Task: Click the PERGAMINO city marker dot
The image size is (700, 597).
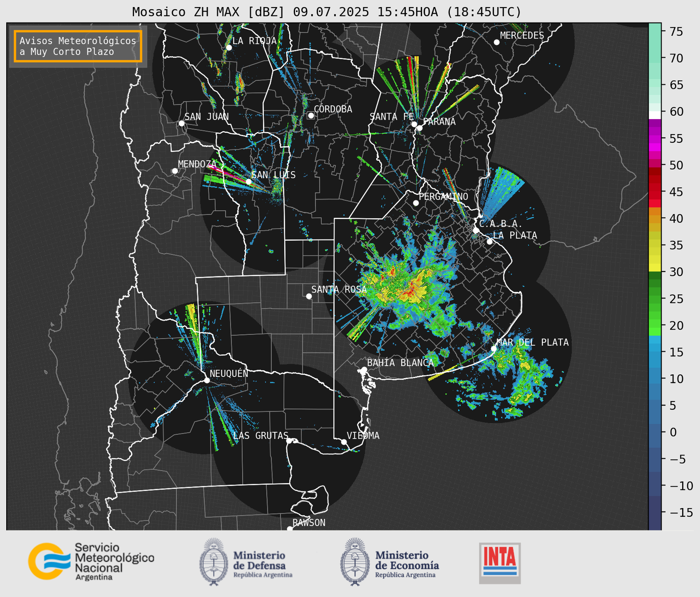Action: [x=416, y=203]
